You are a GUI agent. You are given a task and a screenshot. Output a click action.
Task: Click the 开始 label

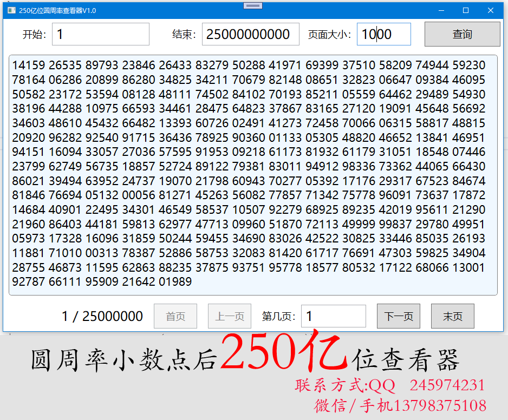point(34,34)
